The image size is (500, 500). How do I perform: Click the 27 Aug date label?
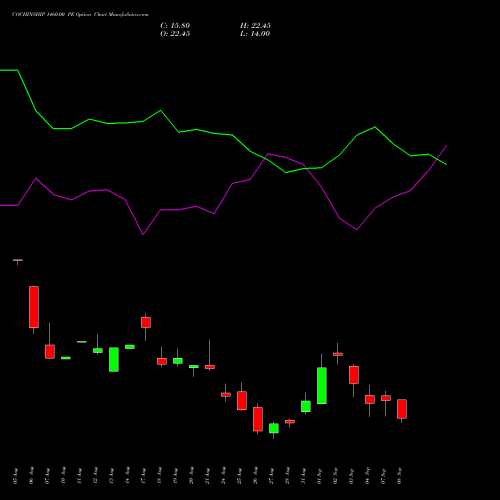click(271, 476)
